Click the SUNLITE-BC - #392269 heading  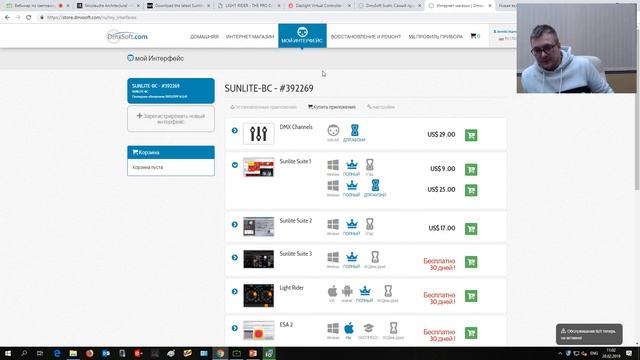[x=269, y=88]
